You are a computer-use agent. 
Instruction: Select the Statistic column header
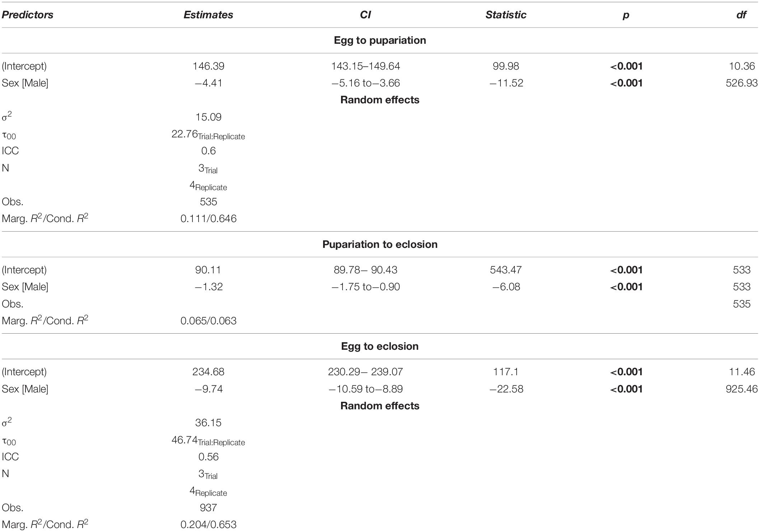pos(506,15)
